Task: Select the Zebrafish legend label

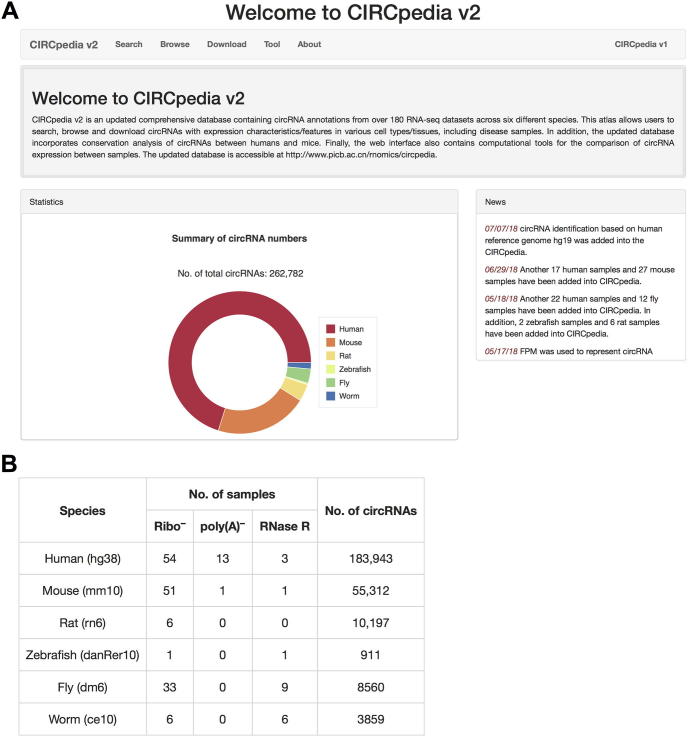Action: tap(355, 369)
